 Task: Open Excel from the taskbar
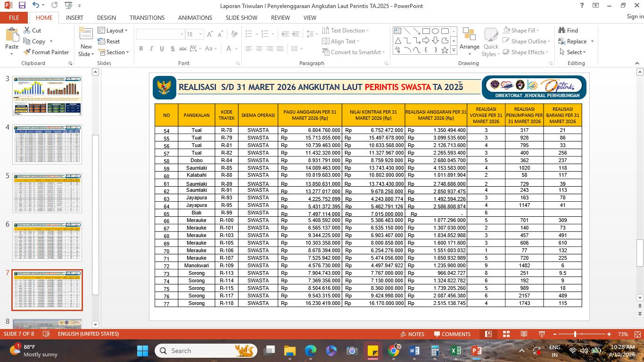[x=455, y=351]
